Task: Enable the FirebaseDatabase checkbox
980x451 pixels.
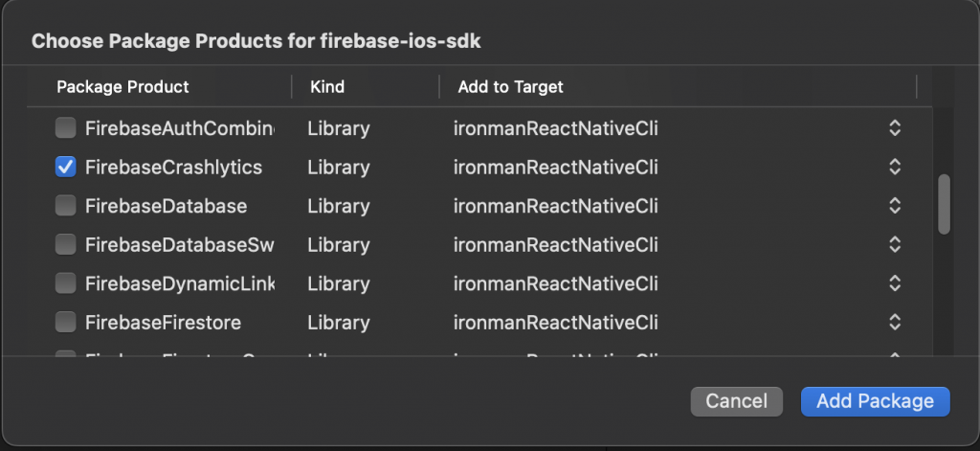Action: click(x=65, y=206)
